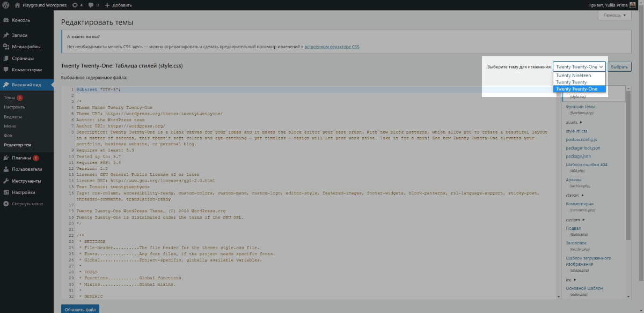Click 'Theme Name: Twenty Twenty-One' code line
This screenshot has height=313, width=644.
tap(114, 107)
